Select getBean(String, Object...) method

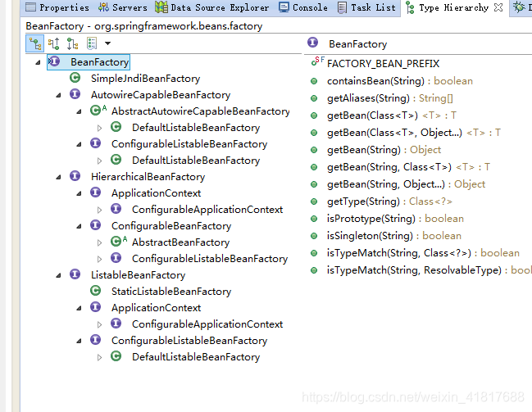click(406, 184)
